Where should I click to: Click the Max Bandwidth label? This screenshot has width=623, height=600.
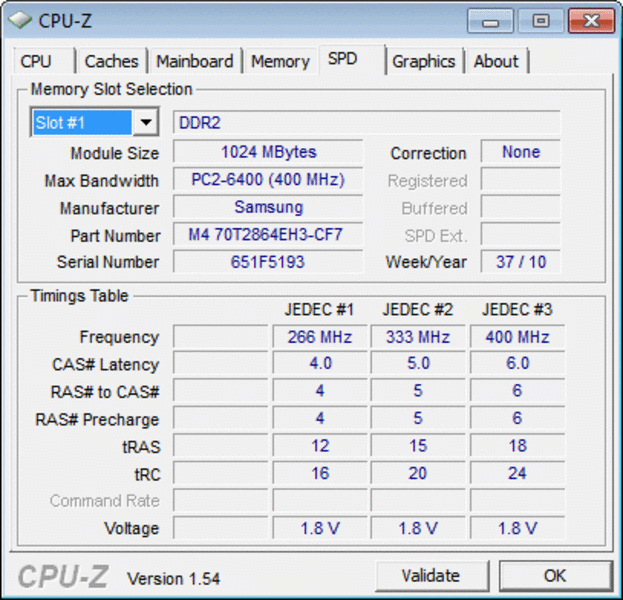click(102, 181)
